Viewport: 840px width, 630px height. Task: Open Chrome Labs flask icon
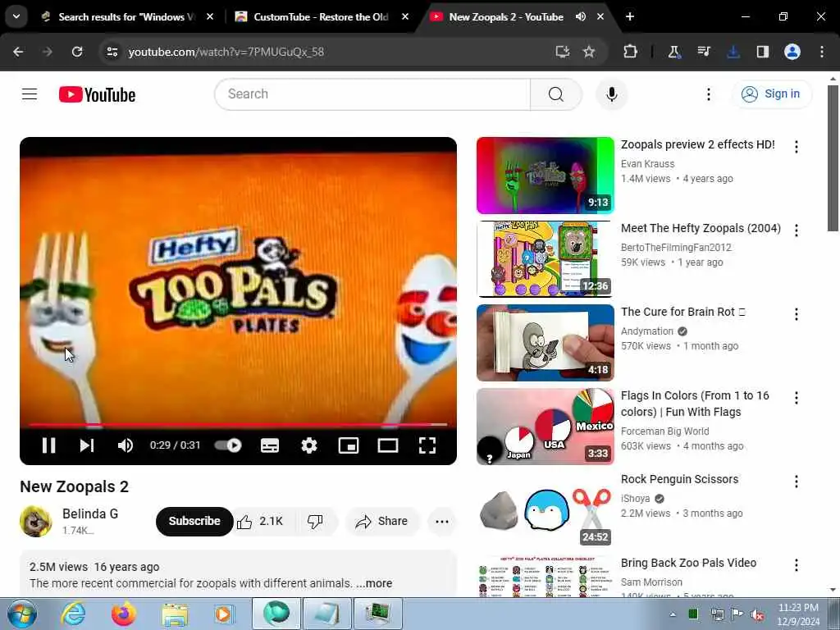(674, 52)
